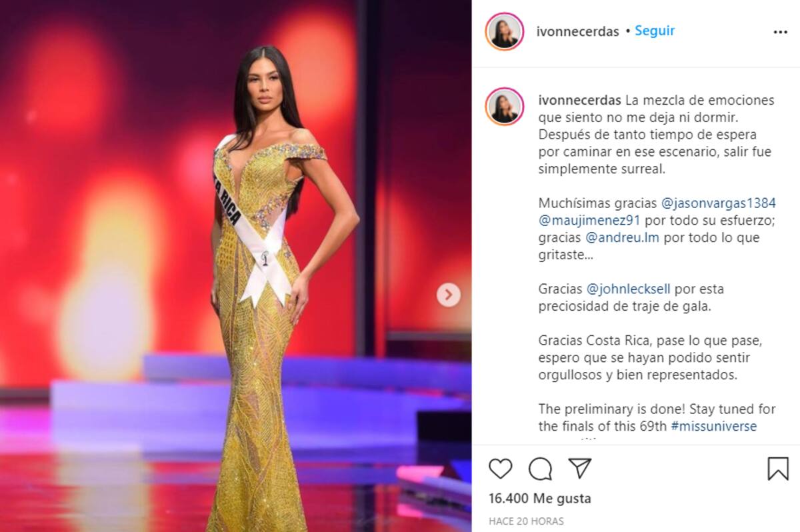Open ivonnecerdas header profile picture
Image resolution: width=800 pixels, height=532 pixels.
[x=505, y=31]
